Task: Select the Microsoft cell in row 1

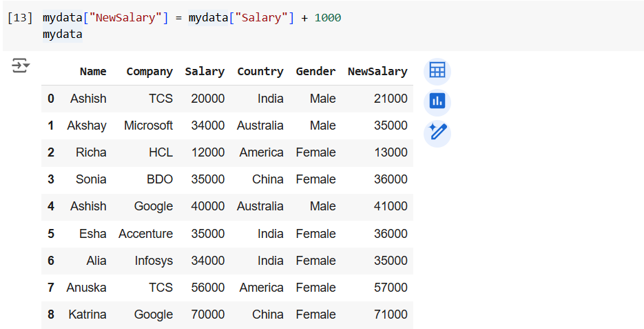Action: [148, 126]
